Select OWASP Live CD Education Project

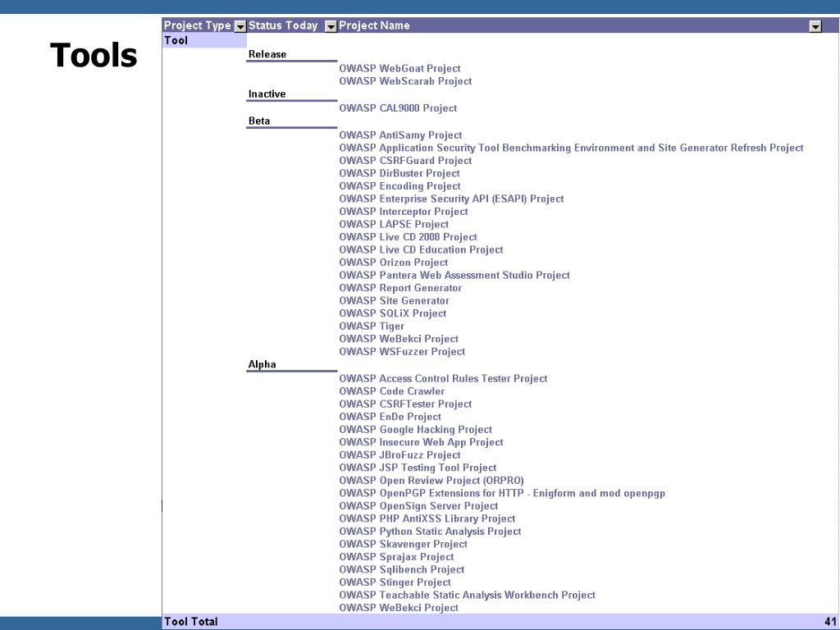[x=421, y=249]
